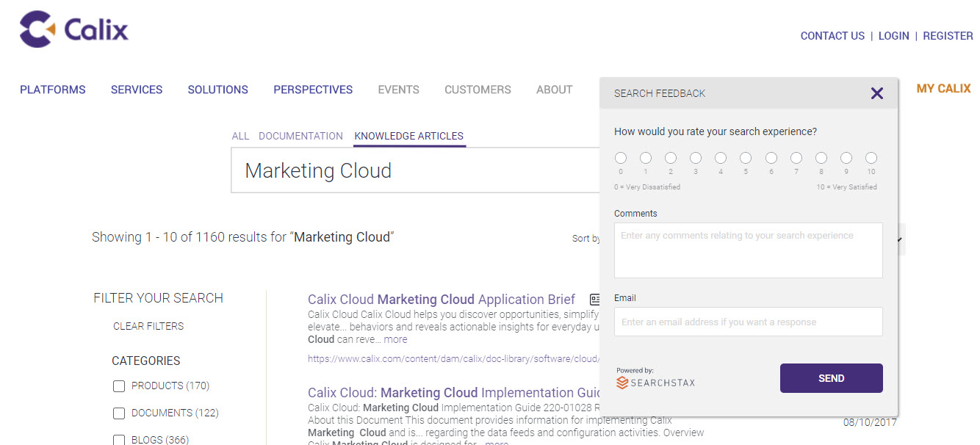The width and height of the screenshot is (980, 445).
Task: Click the SEND feedback button
Action: [831, 377]
